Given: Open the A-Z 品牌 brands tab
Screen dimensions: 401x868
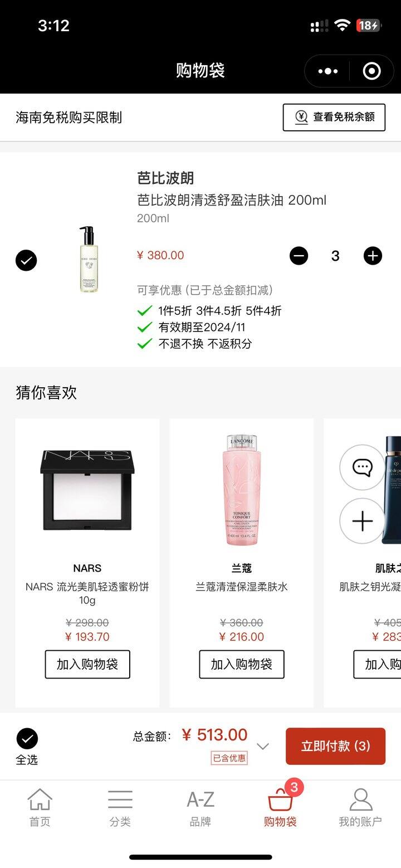Looking at the screenshot, I should tap(200, 807).
